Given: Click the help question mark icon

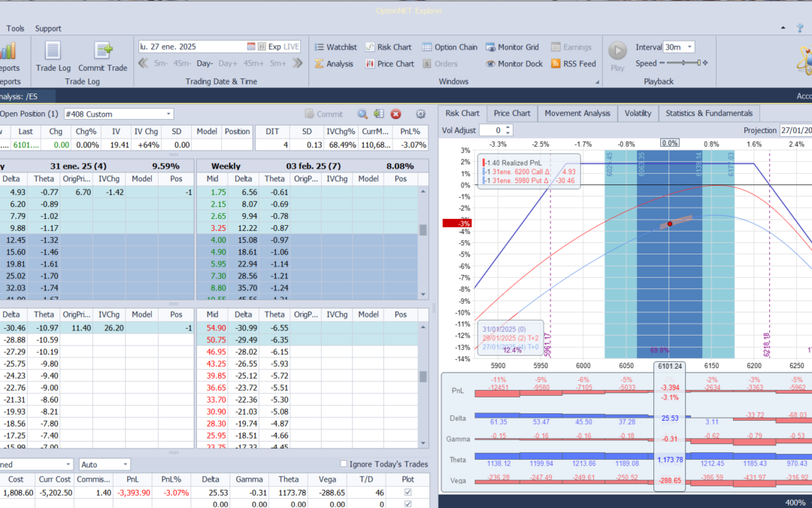Looking at the screenshot, I should click(800, 28).
